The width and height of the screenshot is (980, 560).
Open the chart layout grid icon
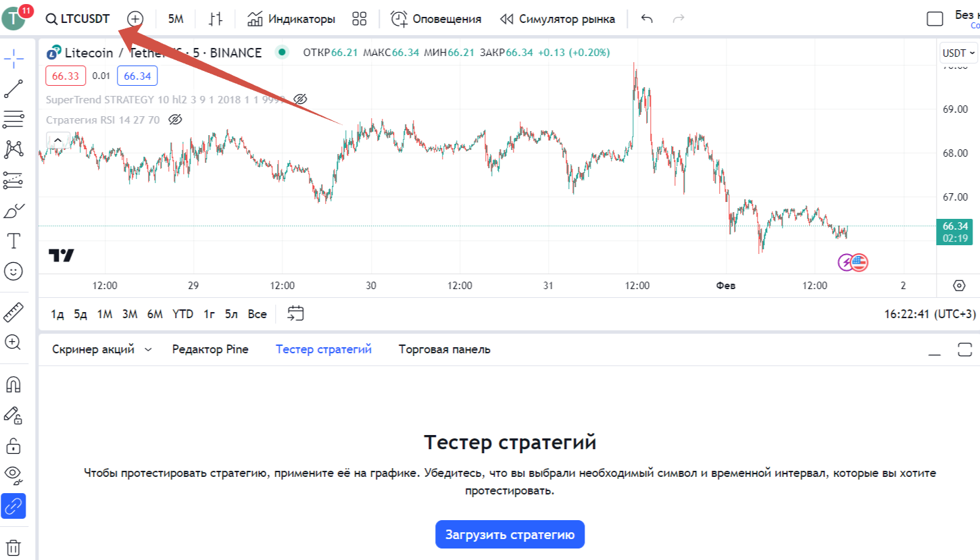click(360, 19)
